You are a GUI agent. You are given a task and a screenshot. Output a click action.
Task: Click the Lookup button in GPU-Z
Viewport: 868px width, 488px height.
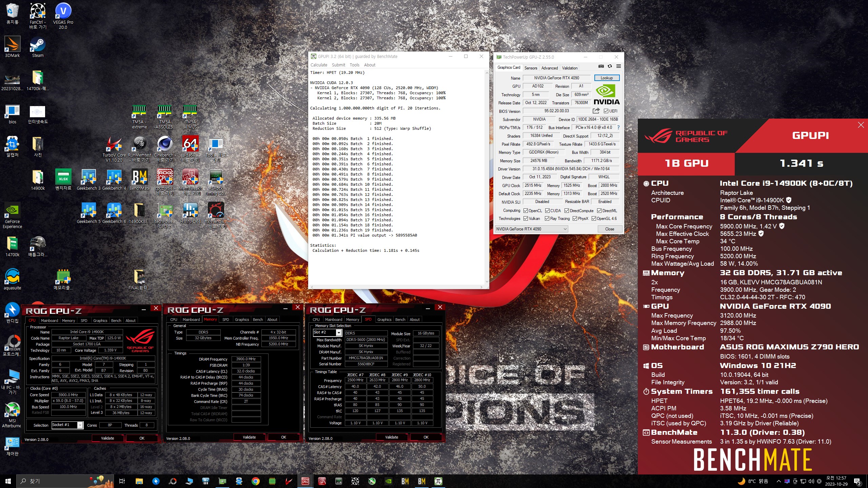click(x=607, y=78)
